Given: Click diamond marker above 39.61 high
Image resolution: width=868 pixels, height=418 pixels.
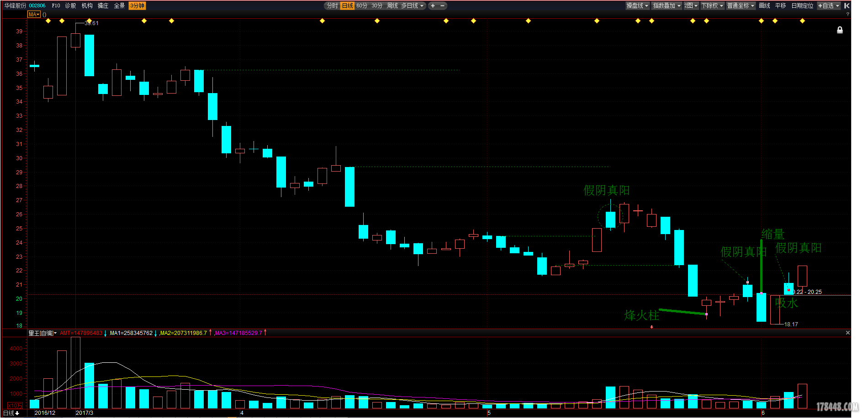Looking at the screenshot, I should coord(89,21).
